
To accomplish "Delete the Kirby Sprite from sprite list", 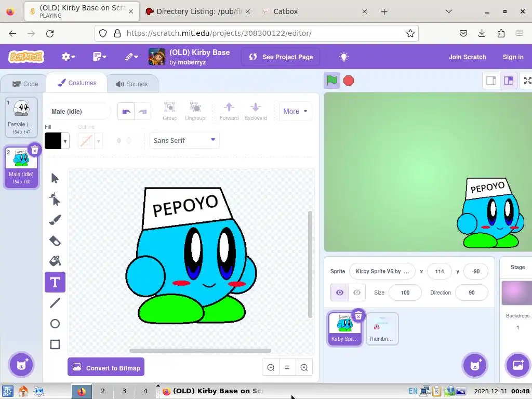I will [358, 316].
